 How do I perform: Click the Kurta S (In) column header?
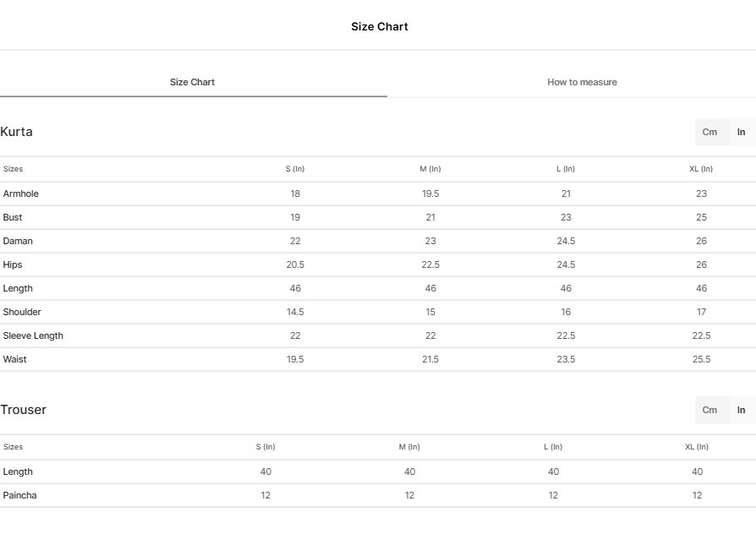point(295,169)
